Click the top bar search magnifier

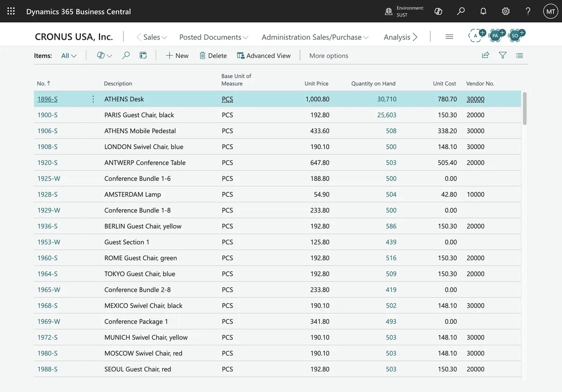click(461, 11)
